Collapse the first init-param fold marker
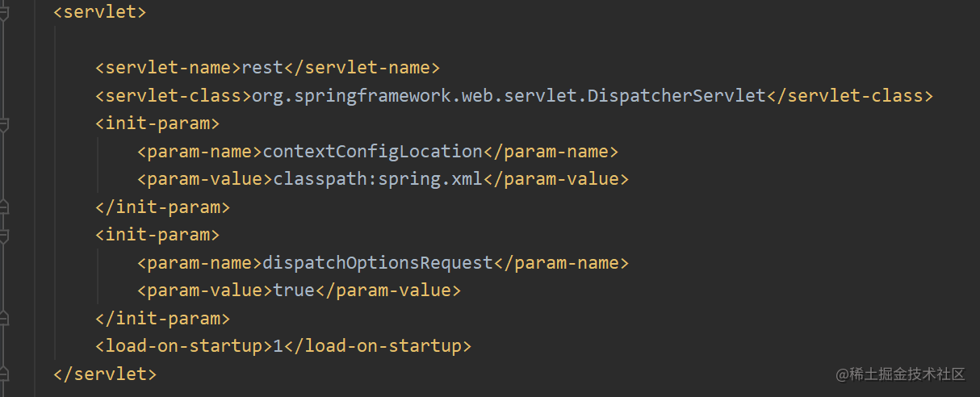The width and height of the screenshot is (980, 397). coord(3,124)
